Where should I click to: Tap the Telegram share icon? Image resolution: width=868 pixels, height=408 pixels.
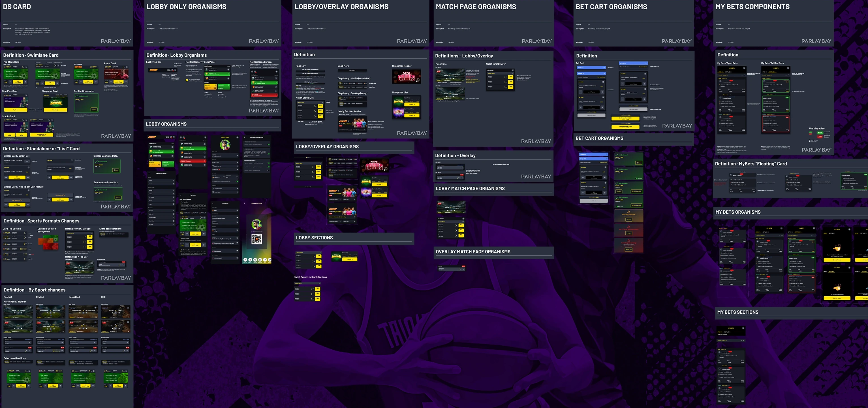pos(255,260)
